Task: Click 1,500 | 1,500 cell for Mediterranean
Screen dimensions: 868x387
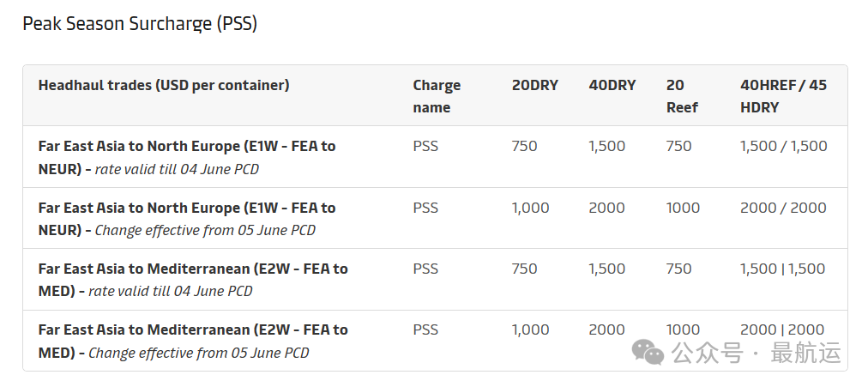Action: [783, 269]
